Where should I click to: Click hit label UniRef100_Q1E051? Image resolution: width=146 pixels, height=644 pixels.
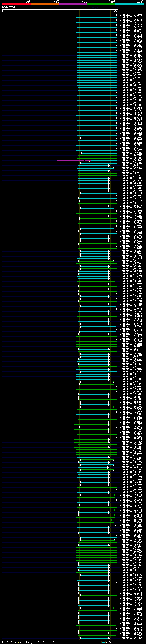(x=131, y=450)
